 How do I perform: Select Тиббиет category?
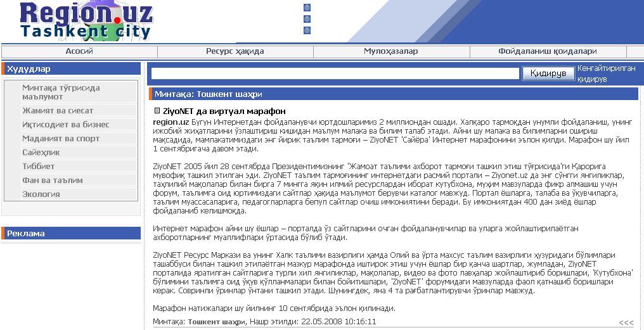tap(79, 166)
